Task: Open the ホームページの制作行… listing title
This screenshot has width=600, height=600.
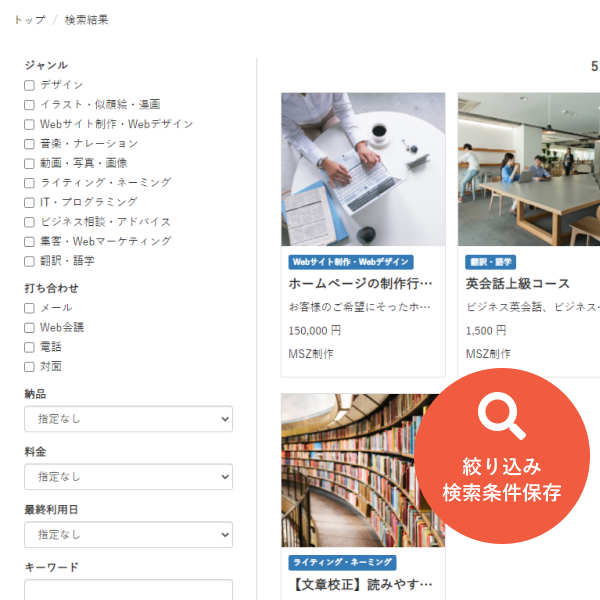Action: coord(360,284)
